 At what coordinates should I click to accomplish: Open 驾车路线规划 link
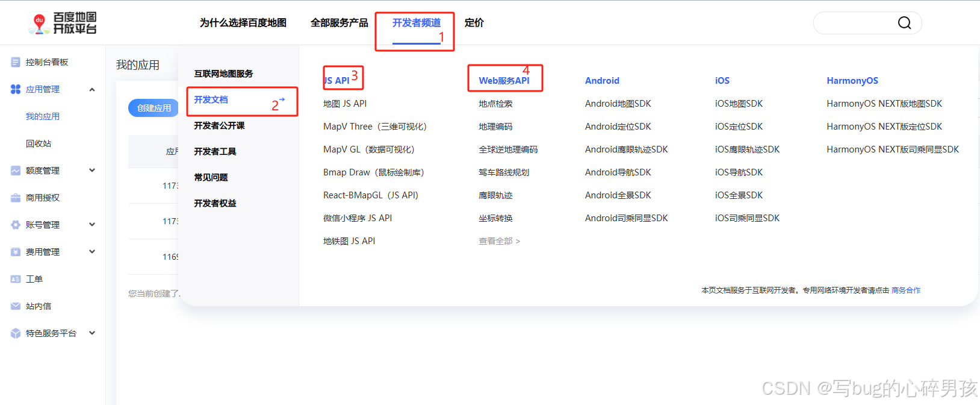pyautogui.click(x=504, y=172)
